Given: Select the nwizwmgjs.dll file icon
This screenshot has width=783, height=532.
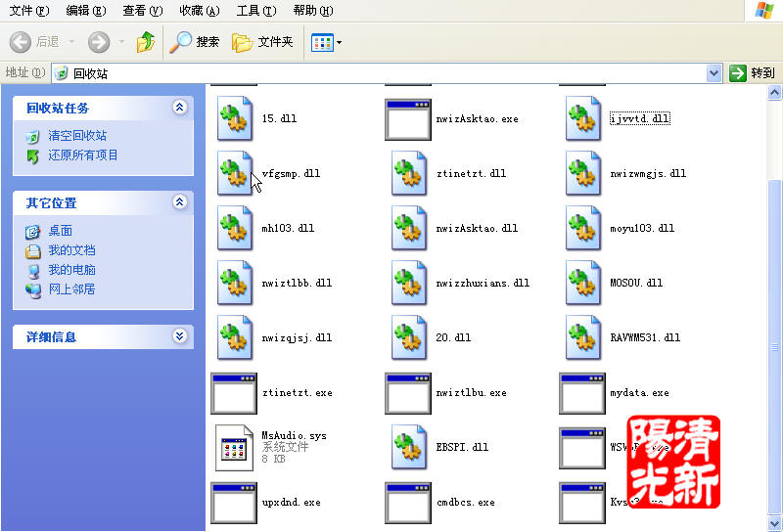Looking at the screenshot, I should point(582,173).
